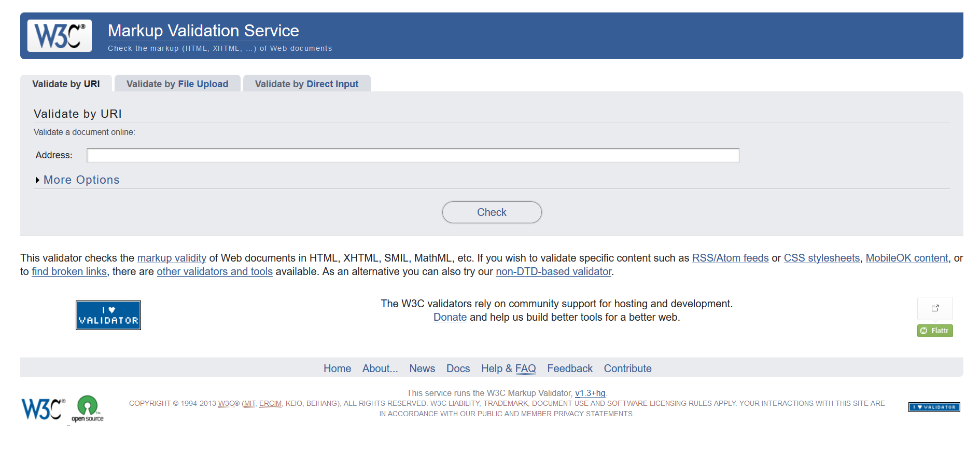Viewport: 980px width, 465px height.
Task: Open the v1.3+hg version link
Action: [590, 393]
